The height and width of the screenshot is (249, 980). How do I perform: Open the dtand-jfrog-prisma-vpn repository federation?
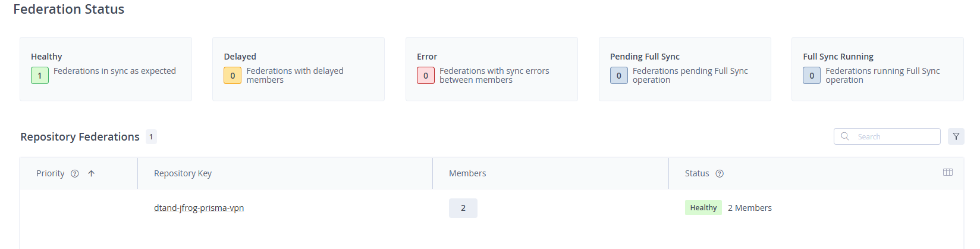pyautogui.click(x=199, y=208)
